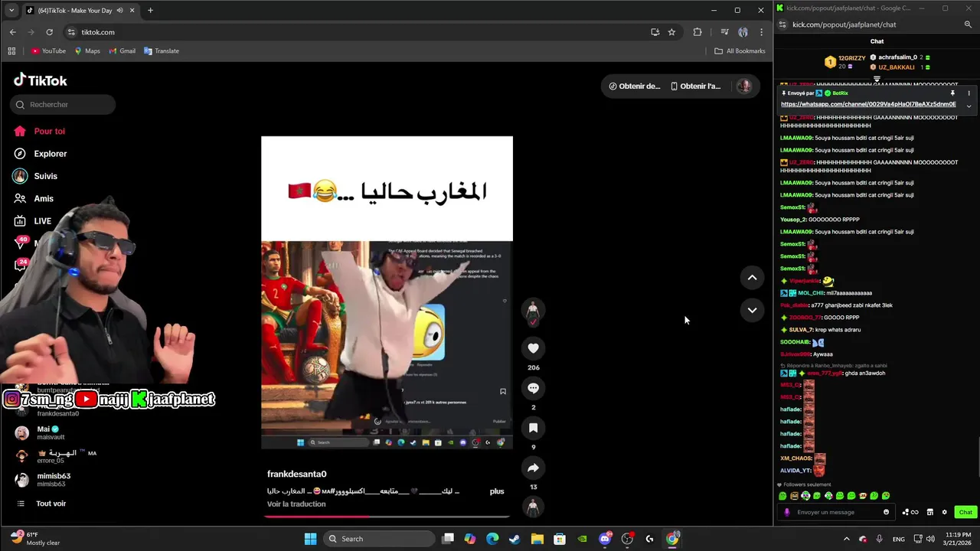The width and height of the screenshot is (980, 551).
Task: Go to next video with down arrow
Action: click(752, 310)
